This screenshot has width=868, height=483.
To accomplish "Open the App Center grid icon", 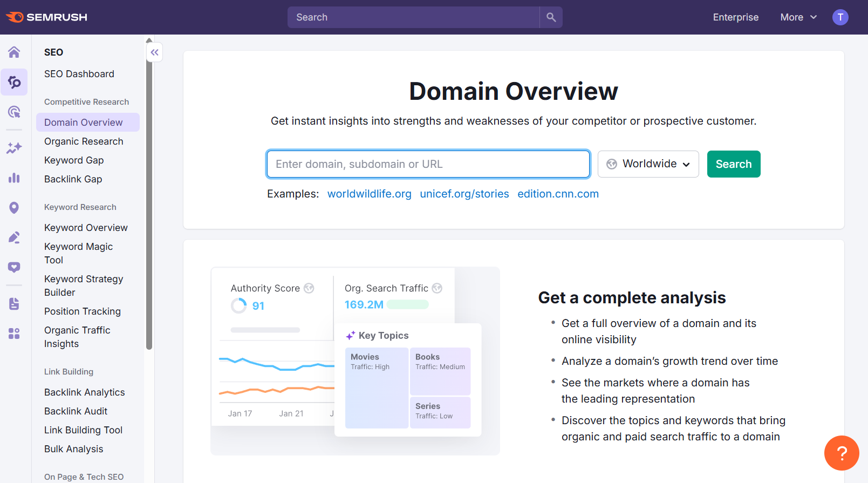I will click(x=14, y=334).
